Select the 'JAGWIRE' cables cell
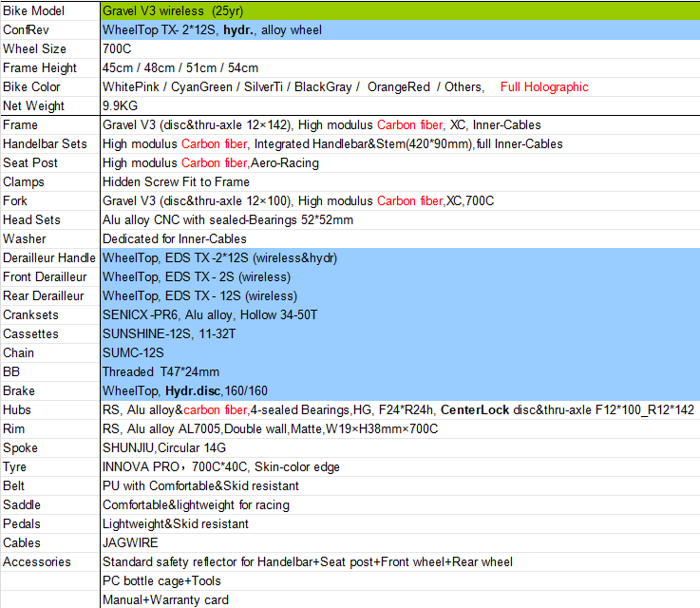This screenshot has width=700, height=608. [400, 542]
